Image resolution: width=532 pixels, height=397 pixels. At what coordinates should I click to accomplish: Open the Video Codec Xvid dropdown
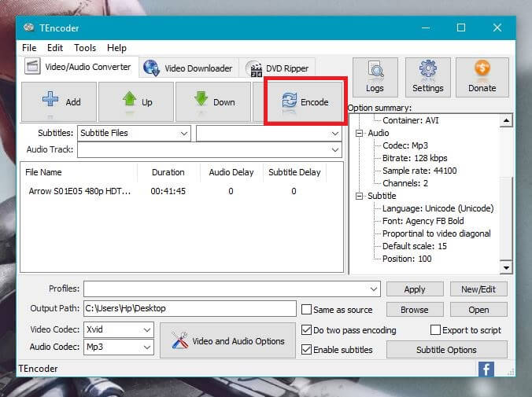click(x=119, y=329)
